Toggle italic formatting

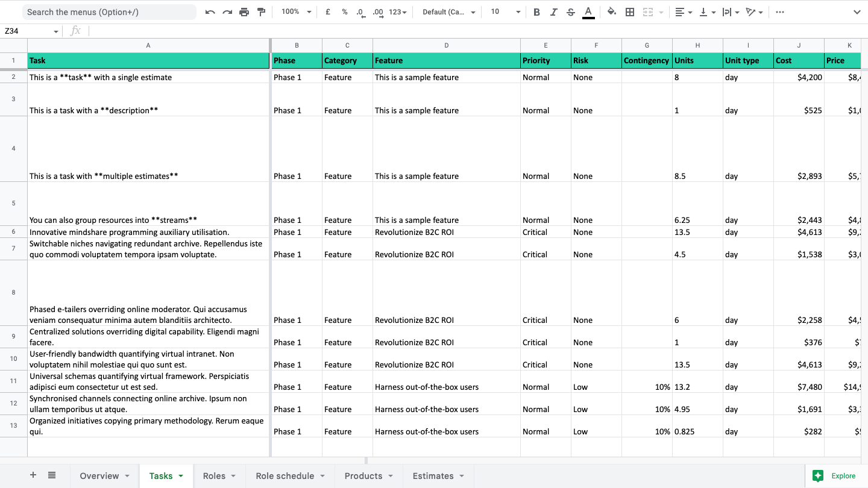(553, 12)
